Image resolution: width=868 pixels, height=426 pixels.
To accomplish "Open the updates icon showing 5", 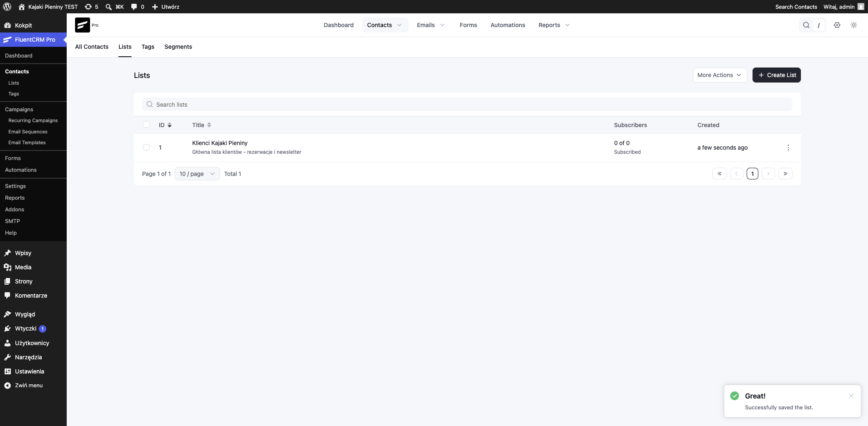I will coord(91,7).
